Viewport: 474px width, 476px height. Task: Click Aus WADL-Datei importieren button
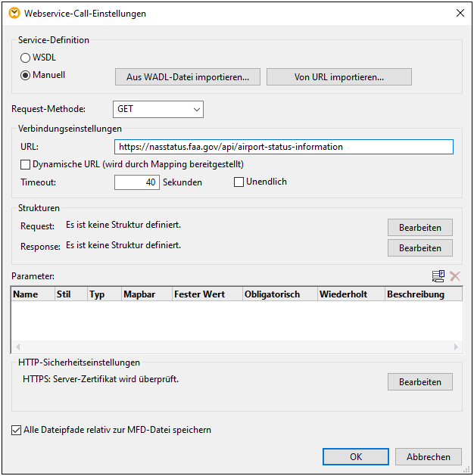tap(188, 76)
